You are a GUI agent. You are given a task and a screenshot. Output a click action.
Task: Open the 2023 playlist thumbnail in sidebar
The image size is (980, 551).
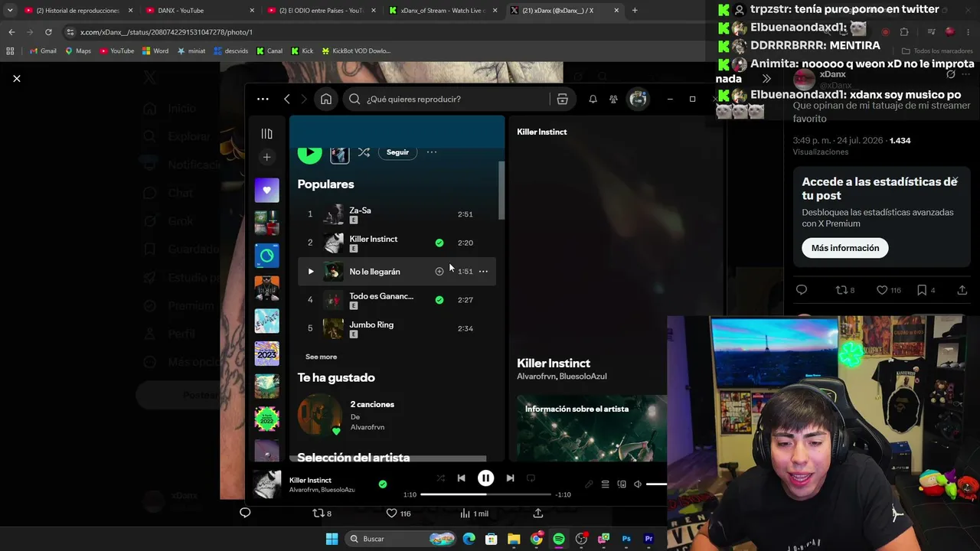[x=266, y=354]
